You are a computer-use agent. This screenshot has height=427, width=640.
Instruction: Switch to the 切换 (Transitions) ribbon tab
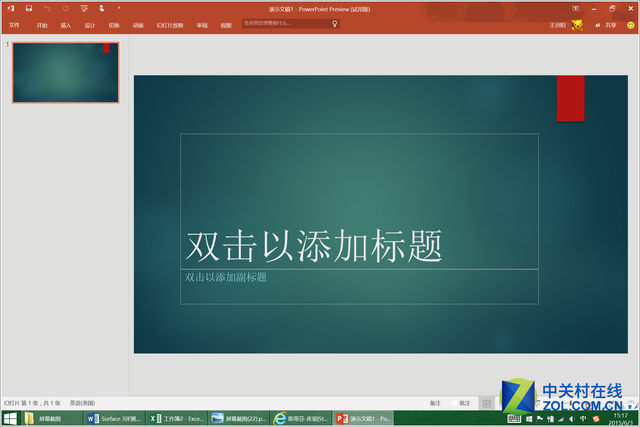coord(114,25)
